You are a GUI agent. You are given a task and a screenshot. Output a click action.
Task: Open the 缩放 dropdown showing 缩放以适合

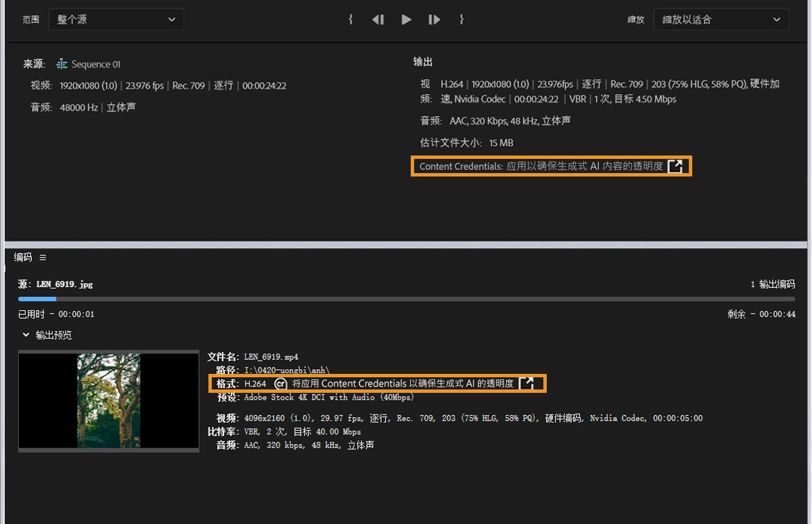click(x=721, y=20)
